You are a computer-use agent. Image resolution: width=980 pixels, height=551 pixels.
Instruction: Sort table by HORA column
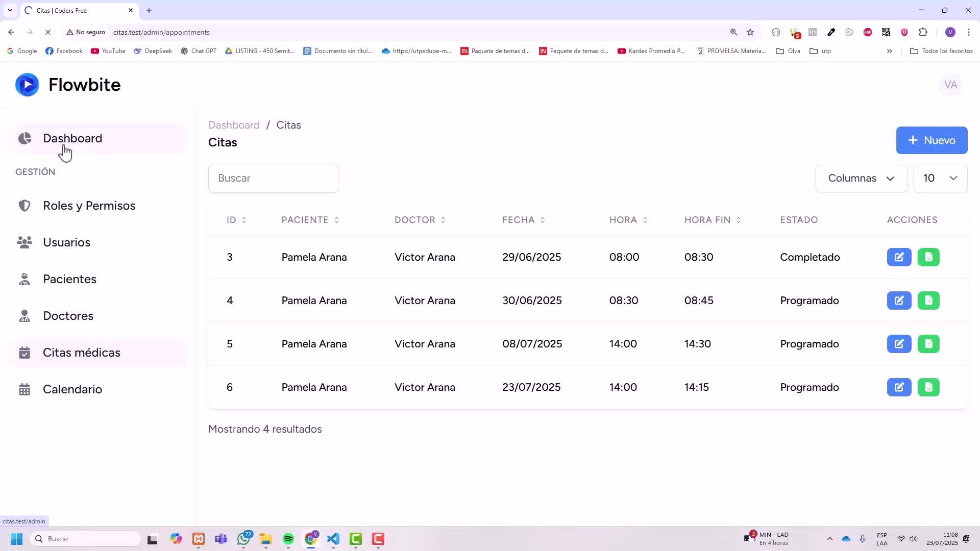(628, 220)
